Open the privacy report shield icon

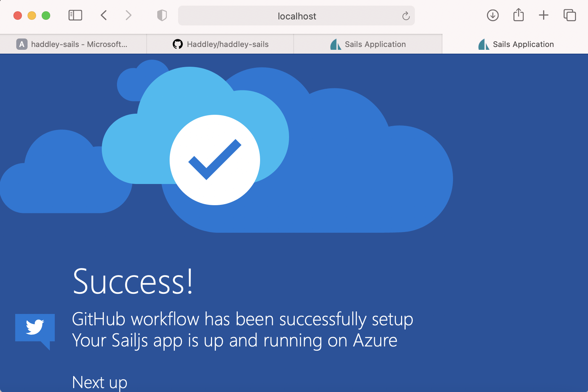[x=162, y=16]
